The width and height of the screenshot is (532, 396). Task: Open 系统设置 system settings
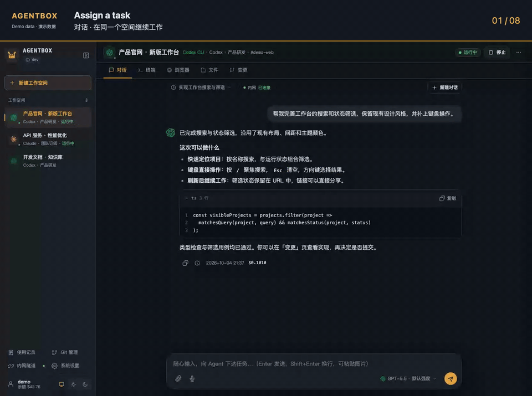point(65,366)
